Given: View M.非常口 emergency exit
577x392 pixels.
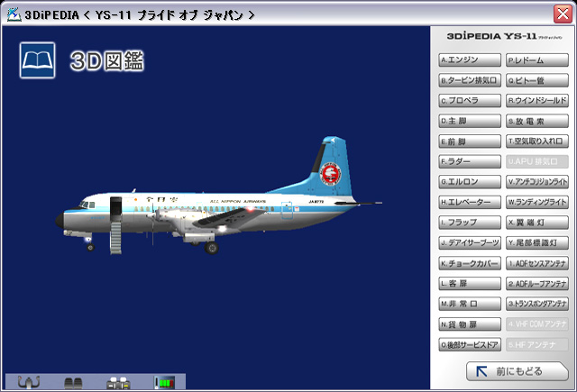Looking at the screenshot, I should point(470,304).
